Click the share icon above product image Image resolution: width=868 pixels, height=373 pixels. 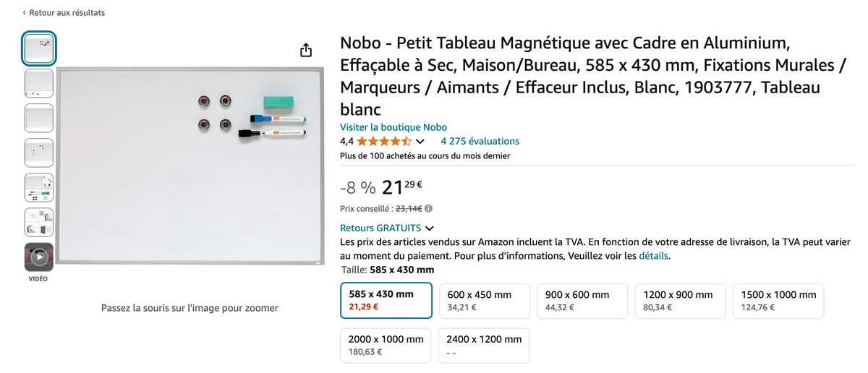(x=306, y=50)
